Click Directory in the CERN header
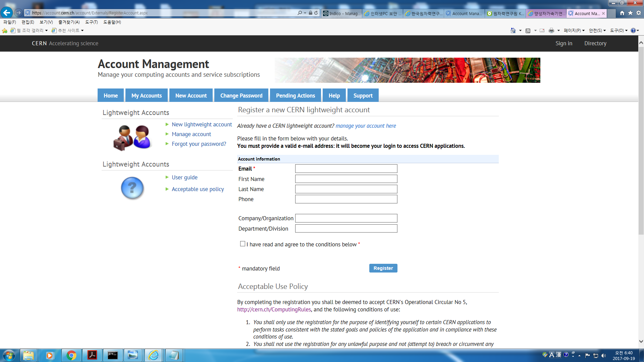Viewport: 644px width, 362px height. coord(595,43)
